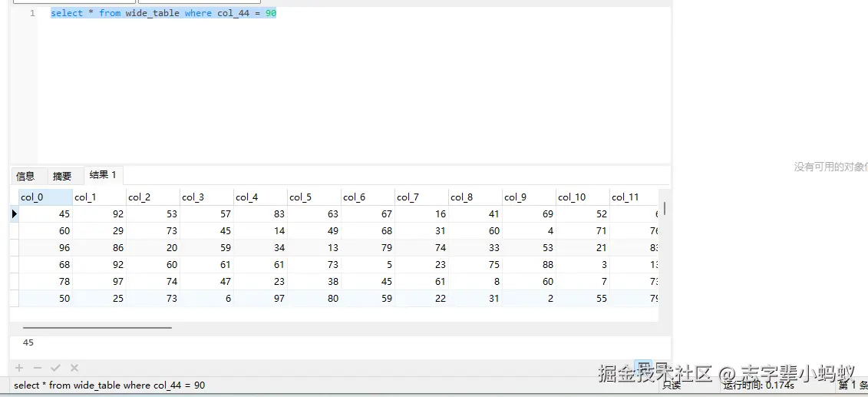The image size is (868, 397).
Task: Click the checkmark icon to apply changes
Action: (55, 368)
